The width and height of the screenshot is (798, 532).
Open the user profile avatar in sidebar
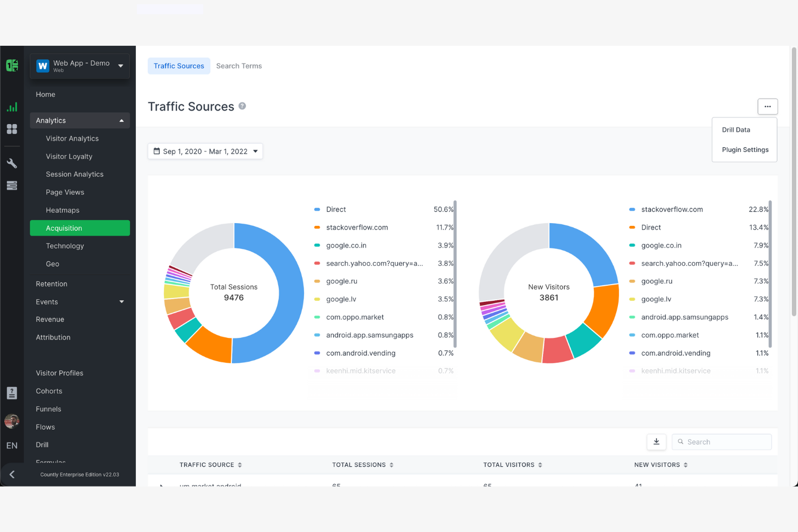(x=12, y=421)
